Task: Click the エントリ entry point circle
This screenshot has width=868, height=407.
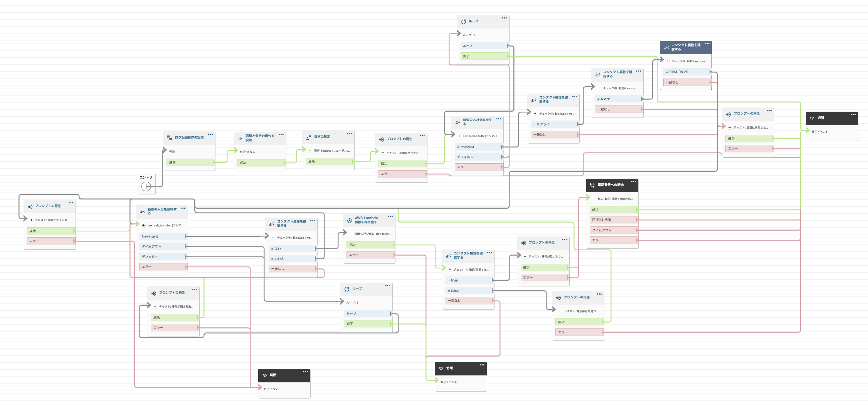Action: pyautogui.click(x=146, y=187)
